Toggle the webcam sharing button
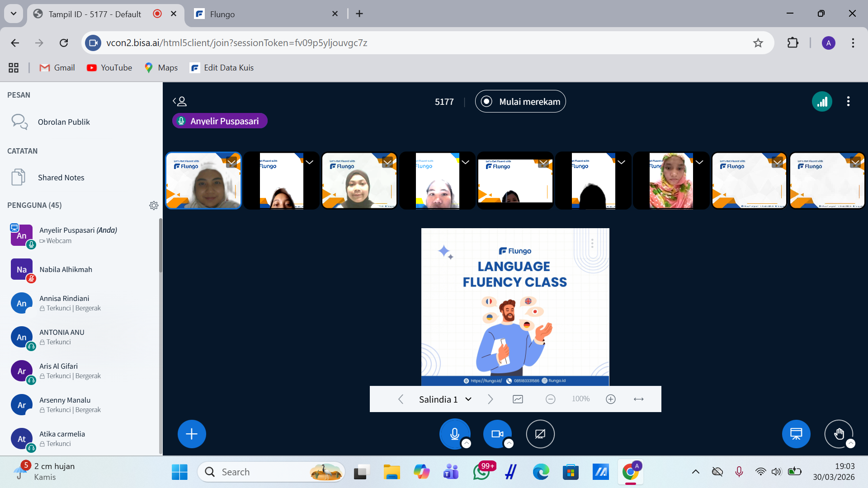This screenshot has width=868, height=488. (x=497, y=434)
